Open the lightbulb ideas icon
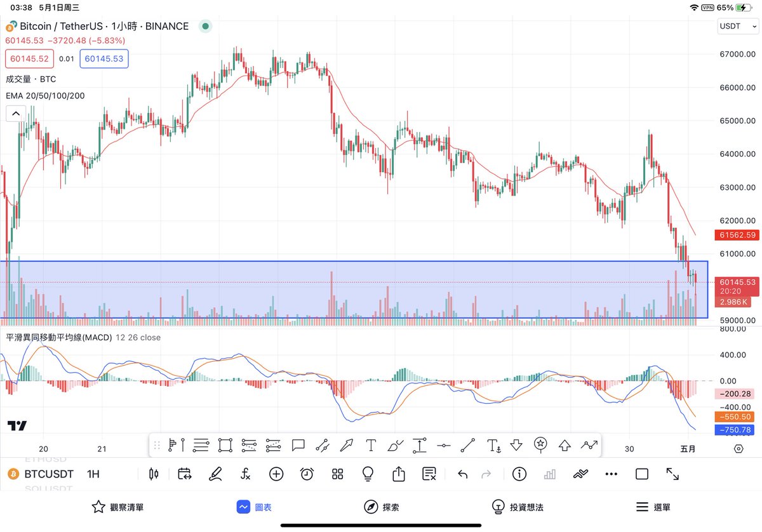The height and width of the screenshot is (532, 762). (x=368, y=474)
